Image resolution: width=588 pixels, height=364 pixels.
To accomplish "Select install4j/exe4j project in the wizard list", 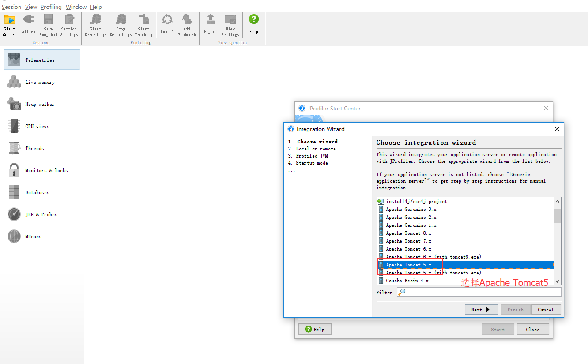I will pyautogui.click(x=465, y=201).
